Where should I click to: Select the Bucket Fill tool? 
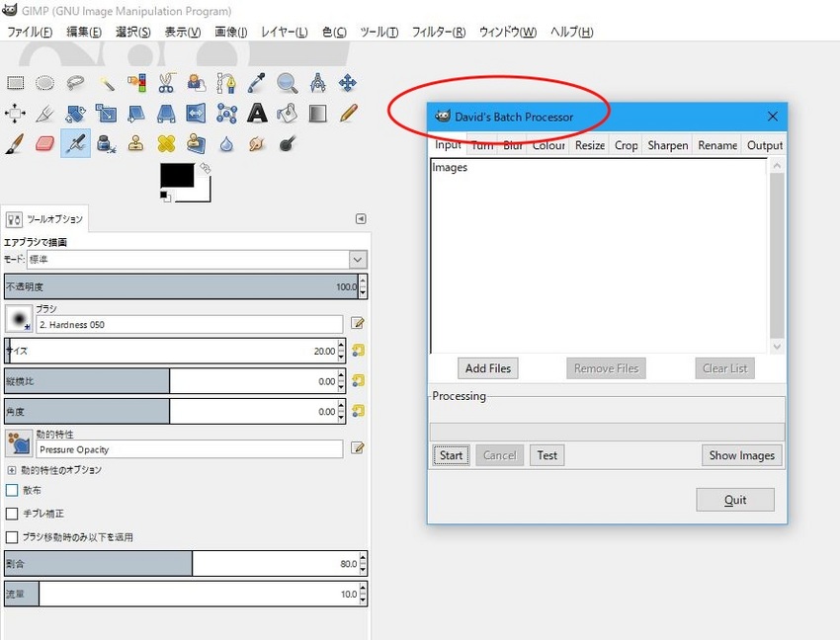[x=288, y=114]
